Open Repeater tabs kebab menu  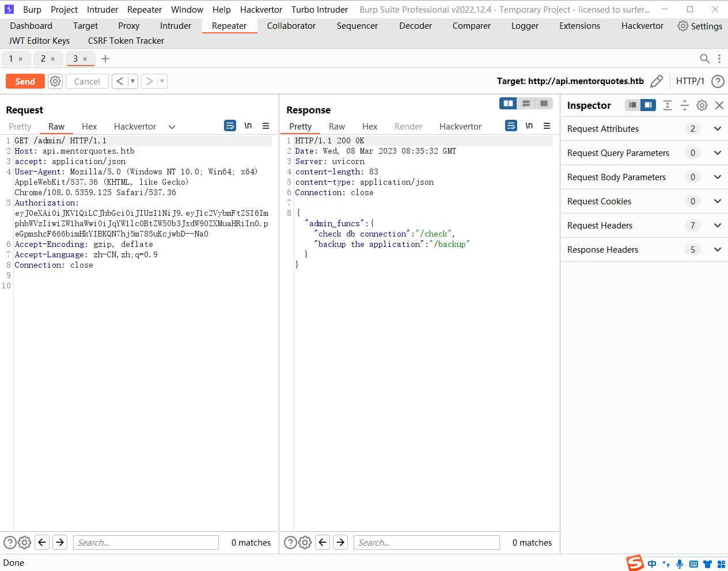click(x=719, y=59)
